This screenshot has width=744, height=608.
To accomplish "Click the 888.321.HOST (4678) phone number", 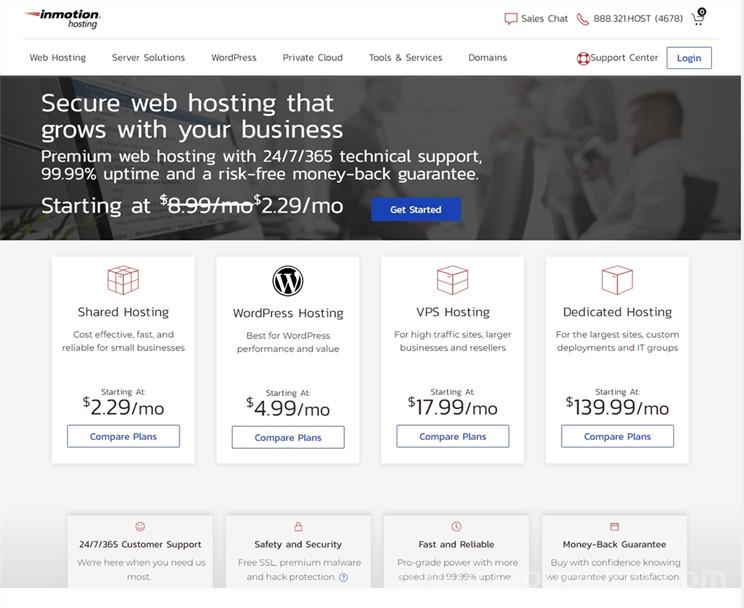I will [x=638, y=19].
